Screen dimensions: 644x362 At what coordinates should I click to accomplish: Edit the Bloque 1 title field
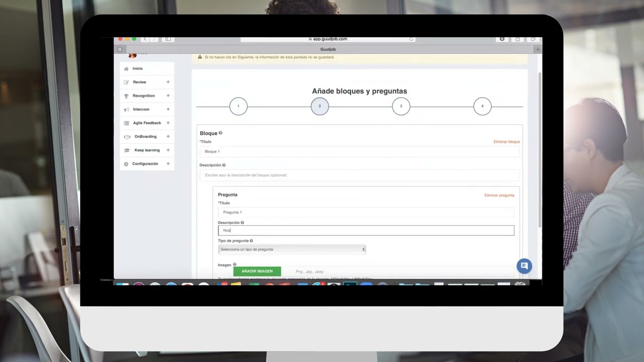360,151
